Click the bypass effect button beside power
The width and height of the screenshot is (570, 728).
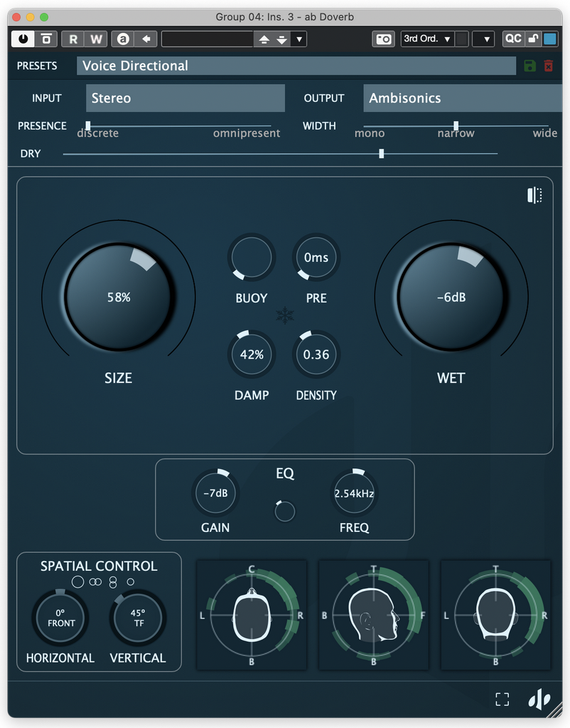[47, 39]
